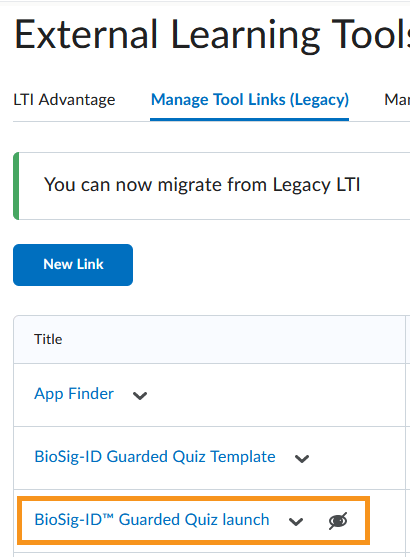Open the BioSig-ID Guarded Quiz Template chevron menu
Viewport: 410px width, 557px height.
pyautogui.click(x=302, y=458)
